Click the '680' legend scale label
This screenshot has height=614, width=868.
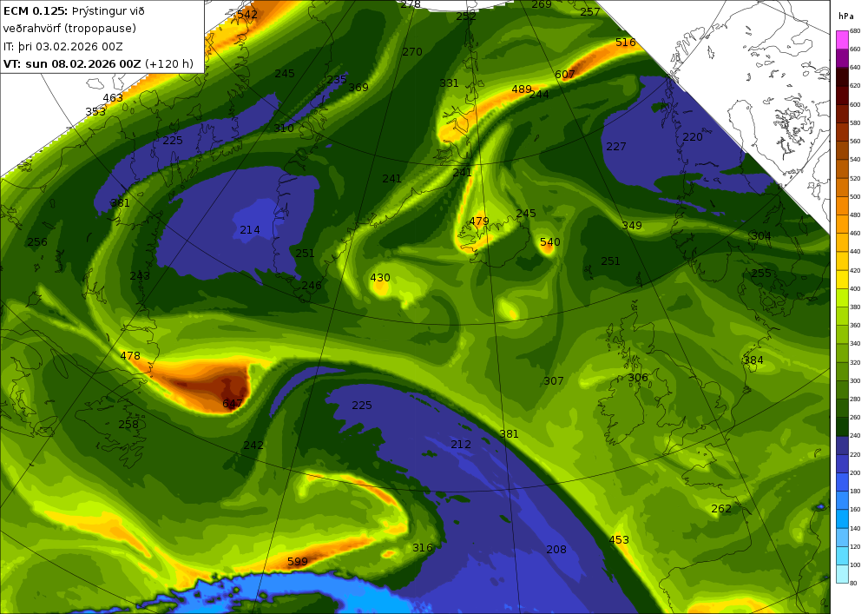click(855, 31)
